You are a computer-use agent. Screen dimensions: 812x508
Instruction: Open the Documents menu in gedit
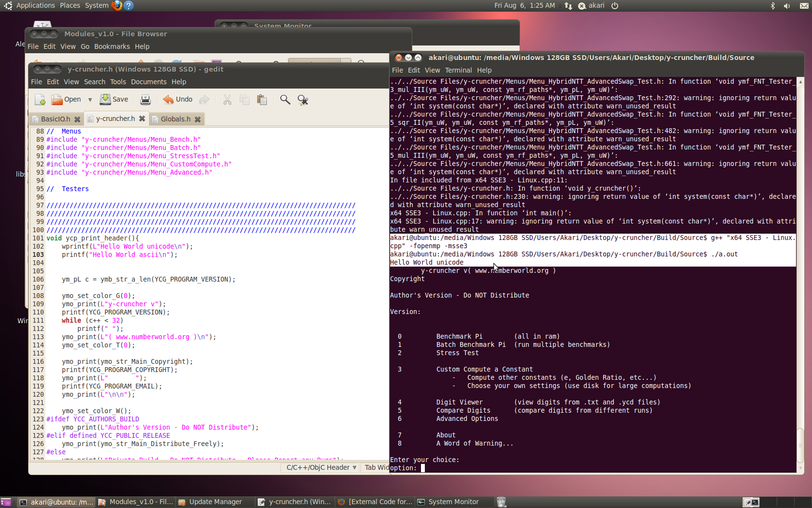coord(148,82)
